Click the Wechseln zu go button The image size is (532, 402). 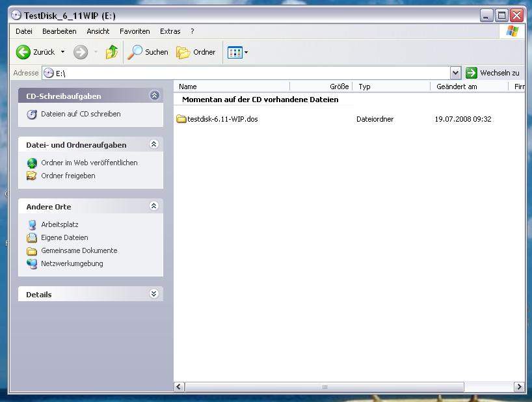coord(492,73)
